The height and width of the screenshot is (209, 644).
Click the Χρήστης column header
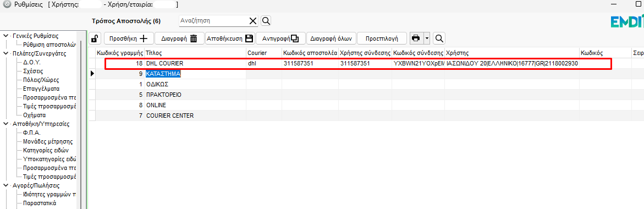[512, 53]
